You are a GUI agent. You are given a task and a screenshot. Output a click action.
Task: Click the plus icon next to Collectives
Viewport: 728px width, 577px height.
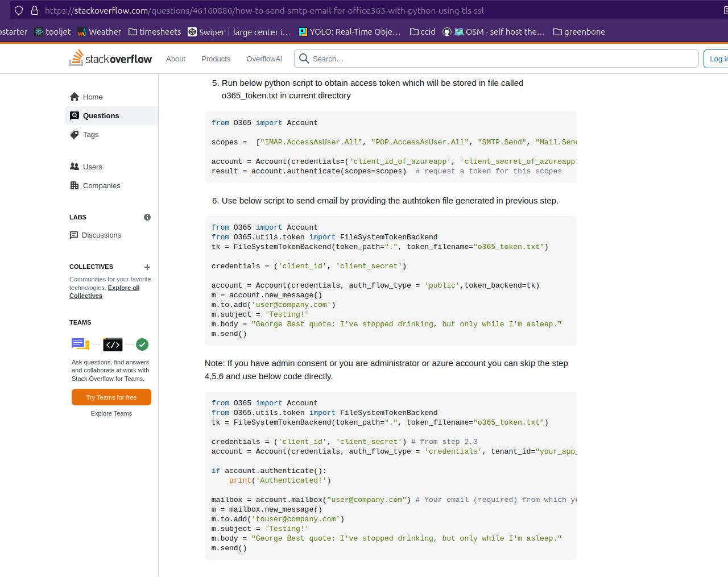(147, 267)
